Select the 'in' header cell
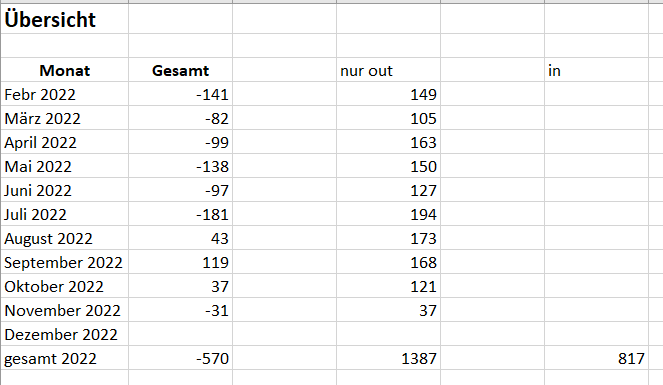This screenshot has height=385, width=663. point(596,70)
